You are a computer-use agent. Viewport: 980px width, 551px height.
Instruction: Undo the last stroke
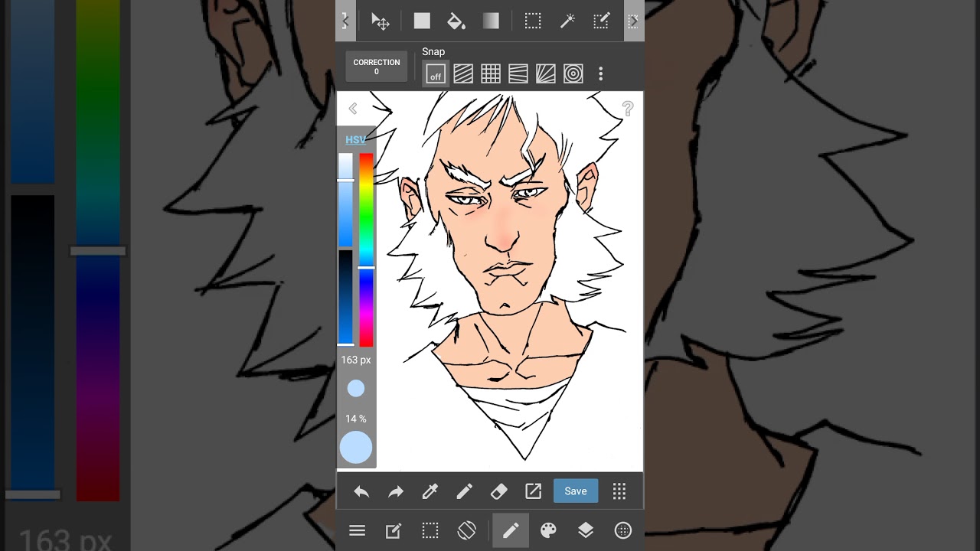coord(361,492)
